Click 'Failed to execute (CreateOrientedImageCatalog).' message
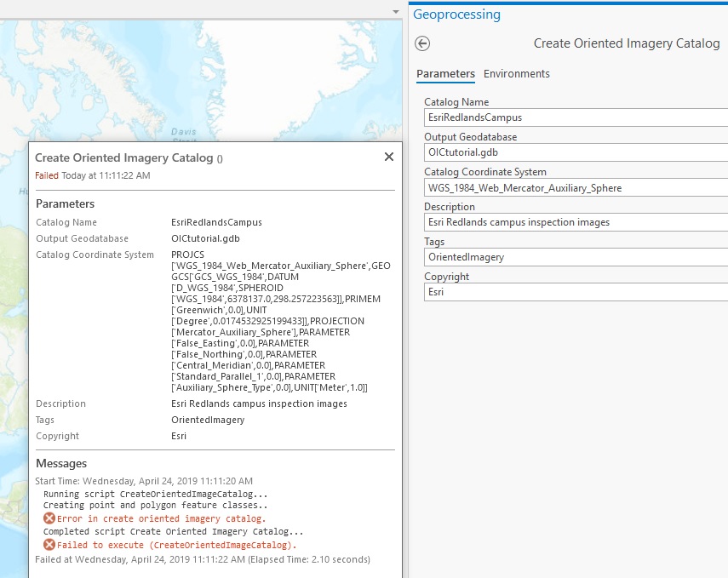Screen dimensions: 728x578 click(x=176, y=545)
